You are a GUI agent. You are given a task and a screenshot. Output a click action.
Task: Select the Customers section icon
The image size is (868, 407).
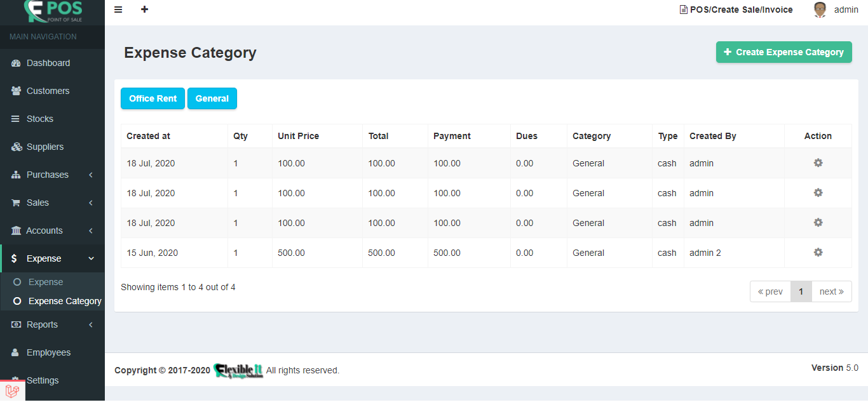click(x=15, y=90)
